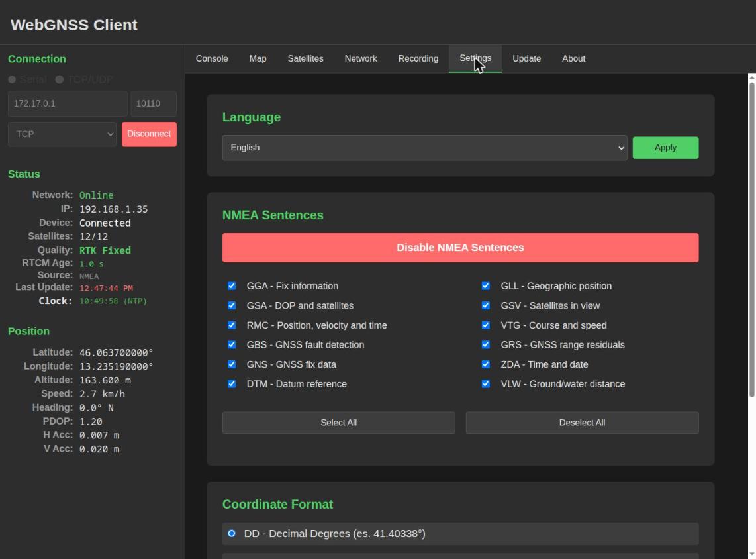Viewport: 756px width, 559px height.
Task: Uncheck GSV Satellites in view
Action: 486,306
